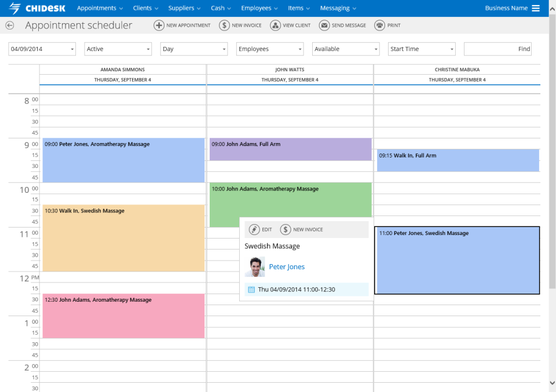
Task: Click the New Invoice toolbar icon
Action: coord(224,25)
